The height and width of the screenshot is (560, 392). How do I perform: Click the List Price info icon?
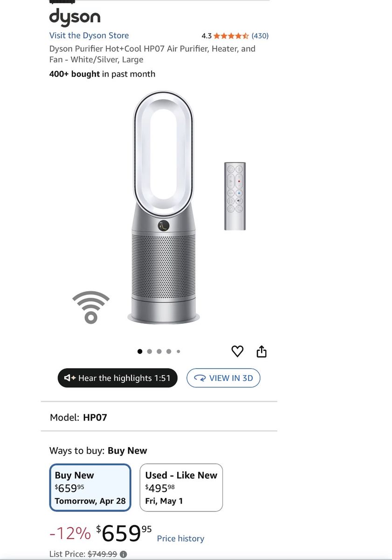[123, 554]
